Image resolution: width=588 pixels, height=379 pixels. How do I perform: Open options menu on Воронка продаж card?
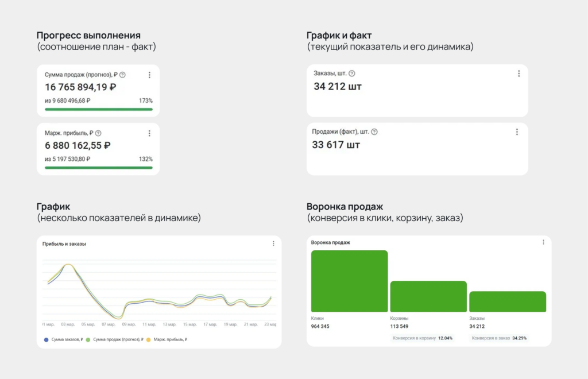point(543,242)
